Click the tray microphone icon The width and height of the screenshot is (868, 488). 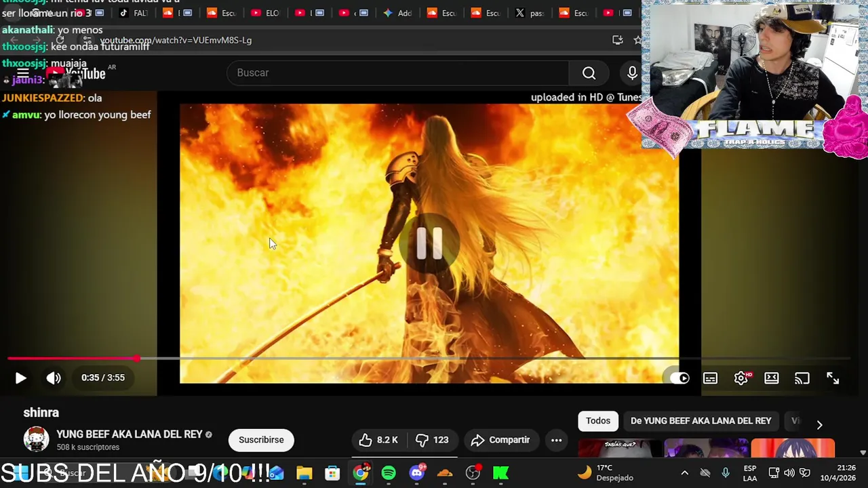coord(726,473)
